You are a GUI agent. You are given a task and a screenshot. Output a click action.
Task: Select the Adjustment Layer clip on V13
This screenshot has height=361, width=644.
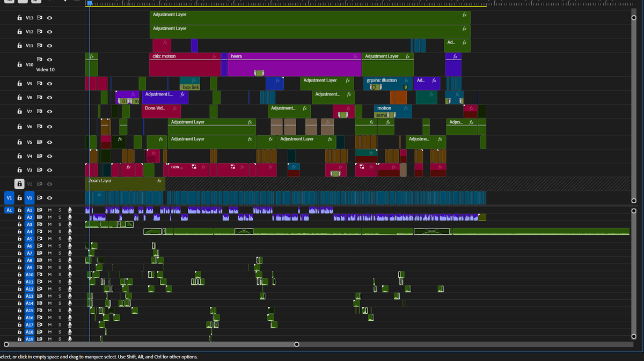click(x=310, y=18)
